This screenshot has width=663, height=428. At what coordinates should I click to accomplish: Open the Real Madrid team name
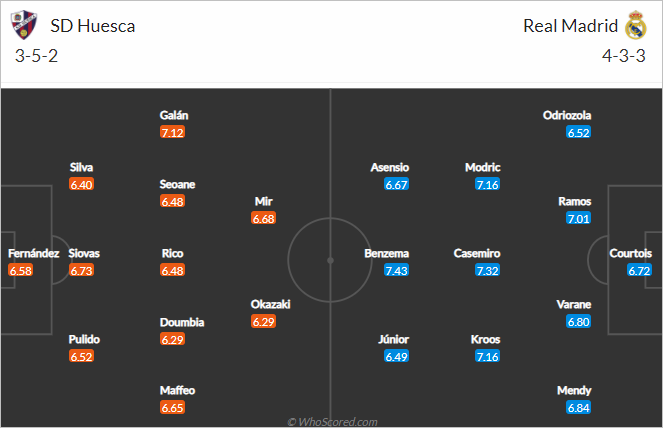click(x=570, y=26)
